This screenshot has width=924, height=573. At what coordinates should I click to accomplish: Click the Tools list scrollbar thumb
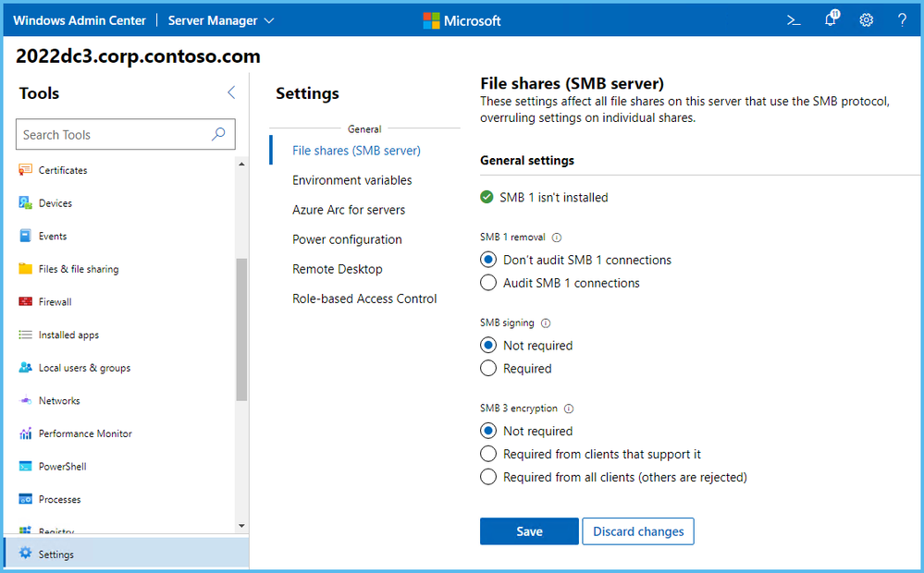click(x=241, y=329)
